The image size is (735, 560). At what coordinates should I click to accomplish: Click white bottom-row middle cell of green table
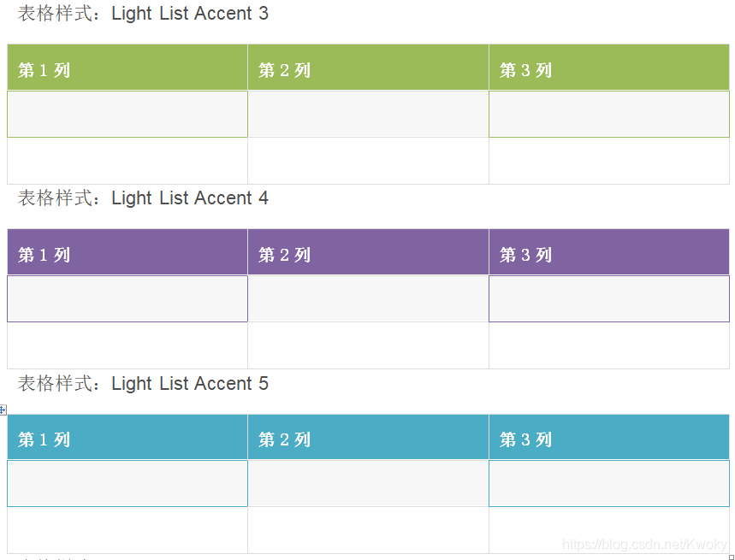tap(368, 161)
